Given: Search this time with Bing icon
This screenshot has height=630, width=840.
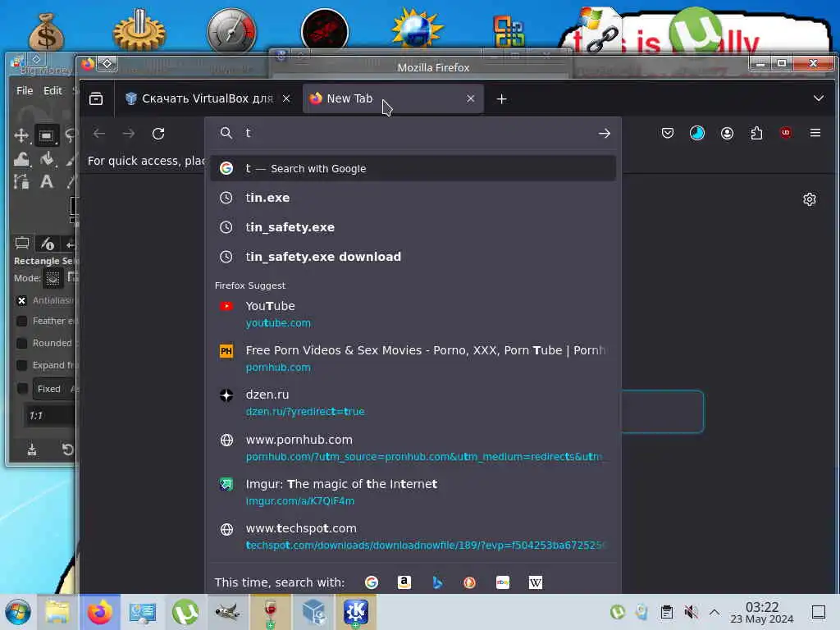Looking at the screenshot, I should tap(437, 582).
